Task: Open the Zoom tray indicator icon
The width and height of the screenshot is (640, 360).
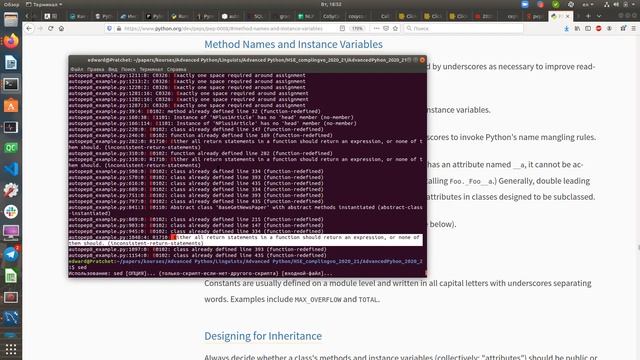Action: point(525,4)
